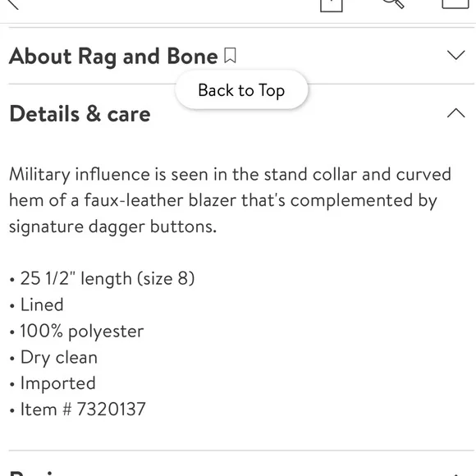Viewport: 476px width, 476px height.
Task: Tap the Dry clean bullet item
Action: [x=53, y=358]
